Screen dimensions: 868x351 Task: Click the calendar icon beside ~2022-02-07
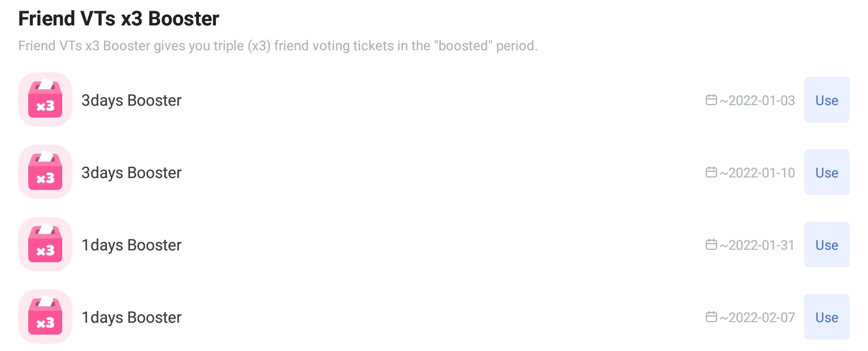pos(711,317)
